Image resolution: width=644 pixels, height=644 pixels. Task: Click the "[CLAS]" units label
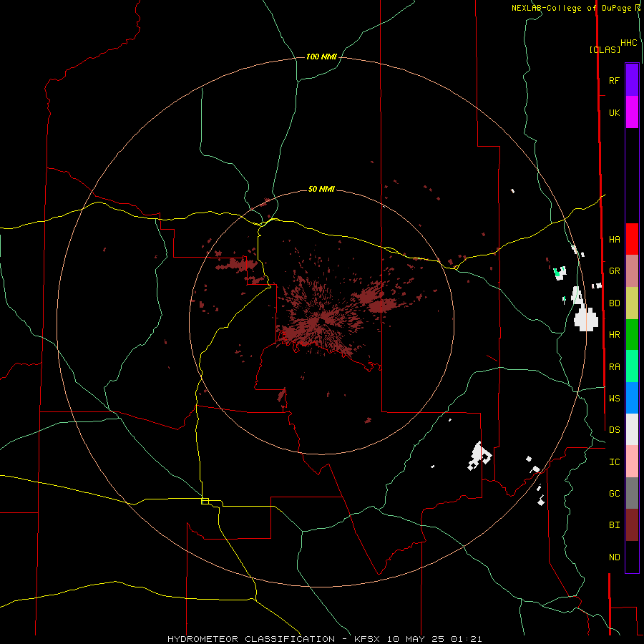click(x=605, y=49)
